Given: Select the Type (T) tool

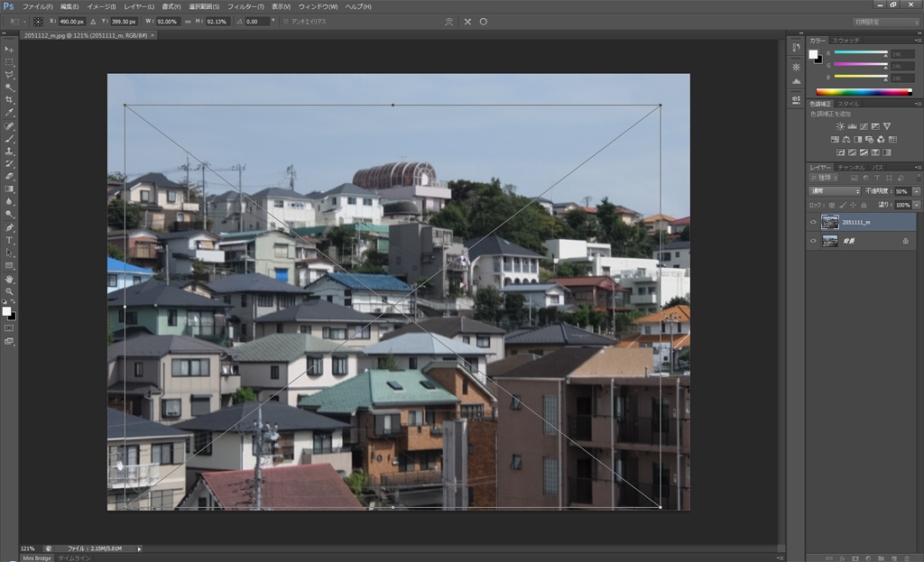Looking at the screenshot, I should [x=9, y=240].
